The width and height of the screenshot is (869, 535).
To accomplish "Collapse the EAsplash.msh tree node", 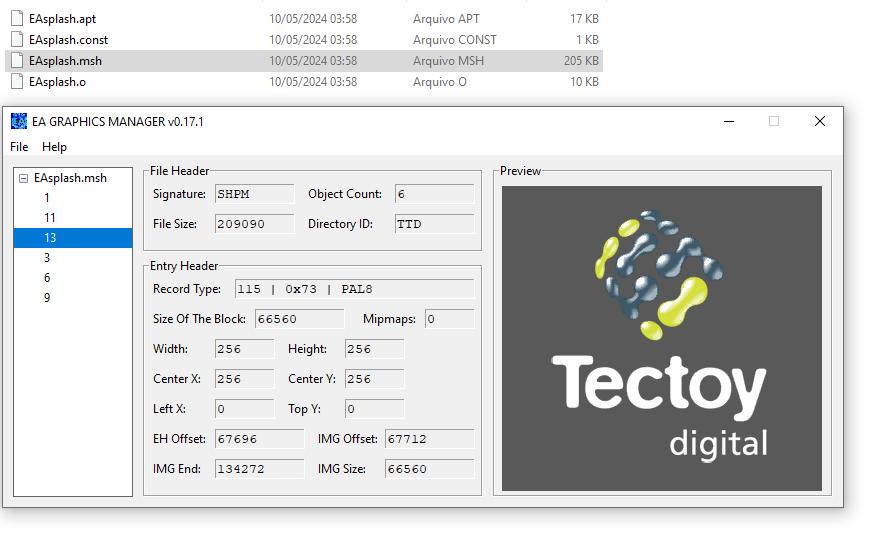I will tap(23, 178).
